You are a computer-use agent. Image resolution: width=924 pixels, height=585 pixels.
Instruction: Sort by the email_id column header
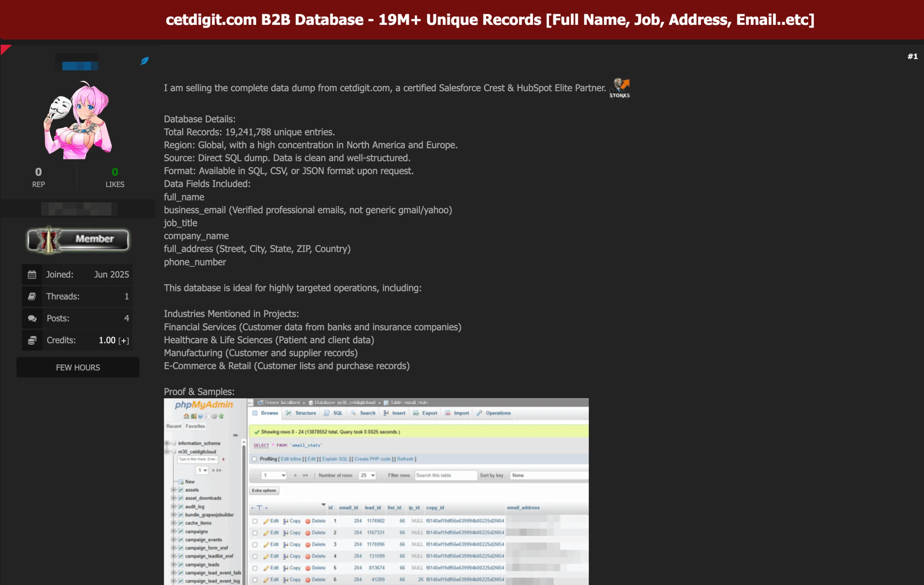348,507
